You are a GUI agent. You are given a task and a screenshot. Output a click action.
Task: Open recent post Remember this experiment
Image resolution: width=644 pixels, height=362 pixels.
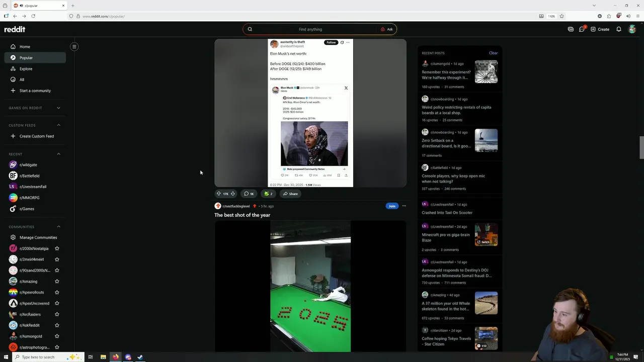click(446, 75)
